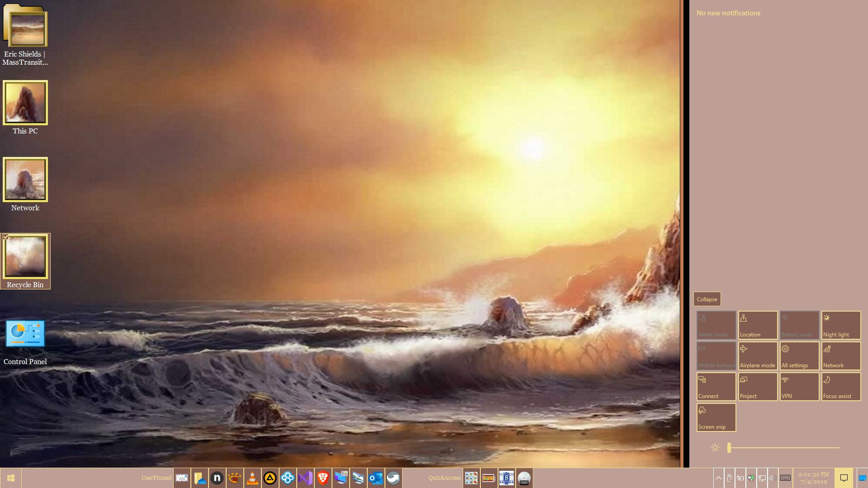Open the blue 'S' building QuickAccess icon
Screen dimensions: 868x488
tap(507, 478)
